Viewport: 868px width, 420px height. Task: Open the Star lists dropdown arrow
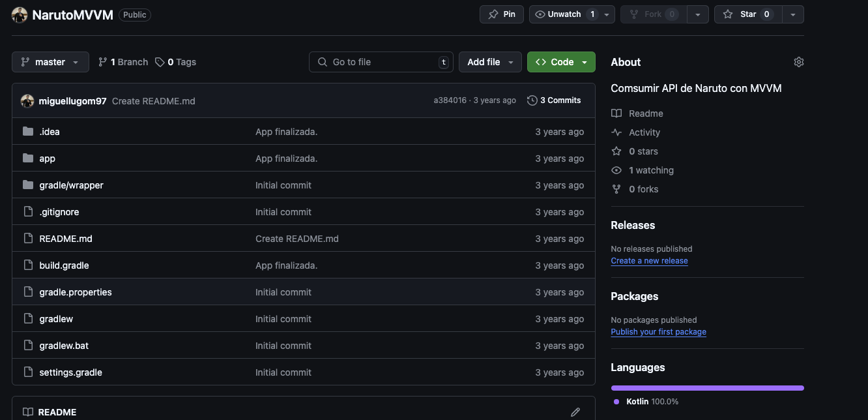(793, 14)
